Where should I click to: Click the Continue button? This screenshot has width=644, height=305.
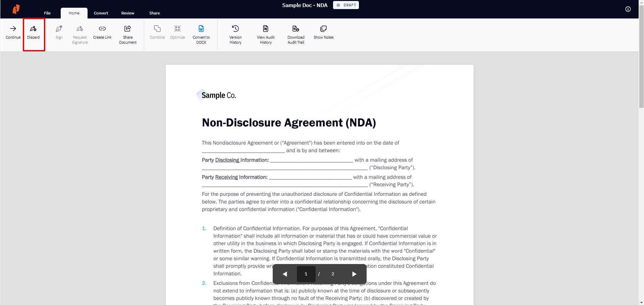pyautogui.click(x=13, y=32)
